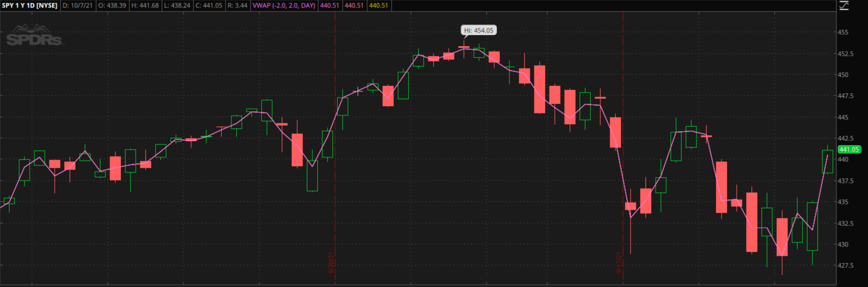The image size is (868, 287).
Task: Click the L: 438.24 low value
Action: [177, 6]
